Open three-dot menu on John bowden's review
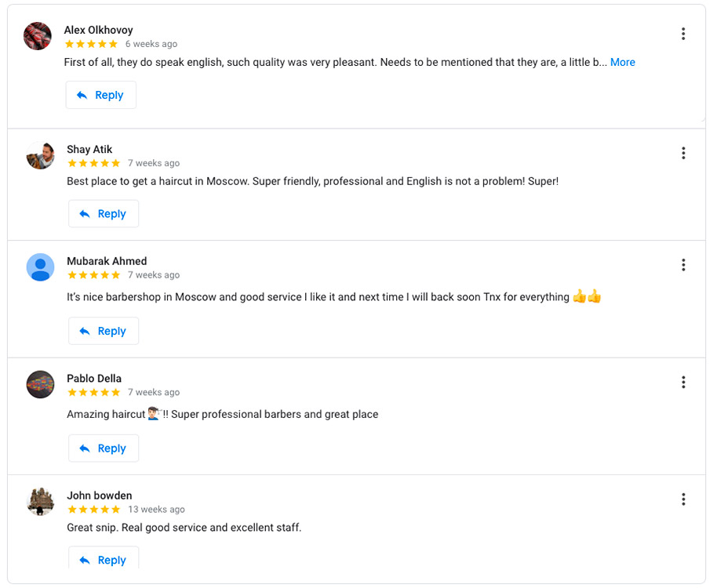Screen dimensions: 717x588 (x=683, y=499)
